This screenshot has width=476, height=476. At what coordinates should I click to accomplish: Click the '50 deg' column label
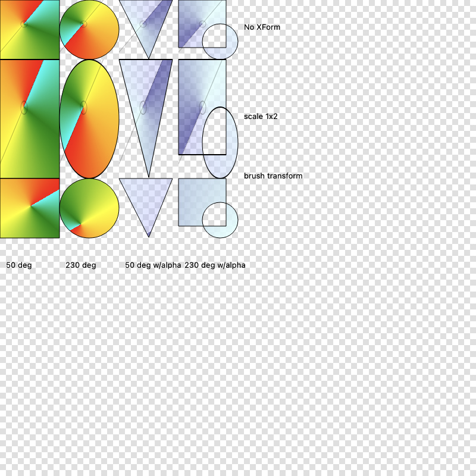(19, 265)
